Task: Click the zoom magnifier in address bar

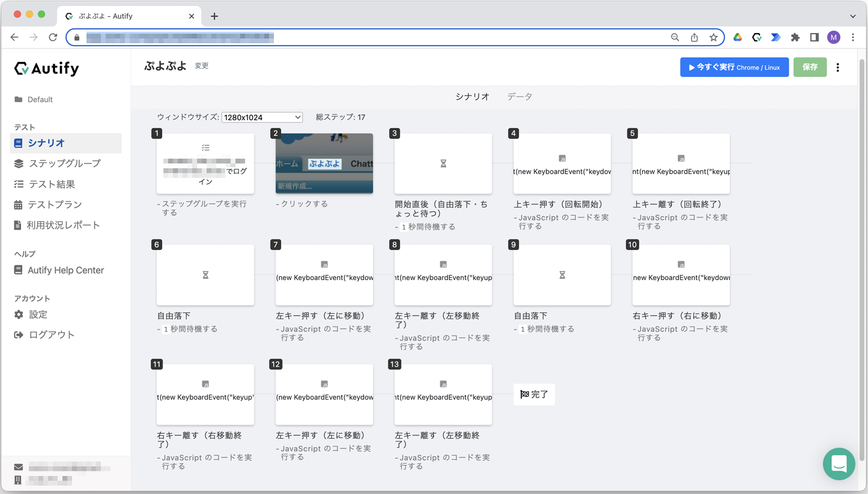Action: click(675, 37)
